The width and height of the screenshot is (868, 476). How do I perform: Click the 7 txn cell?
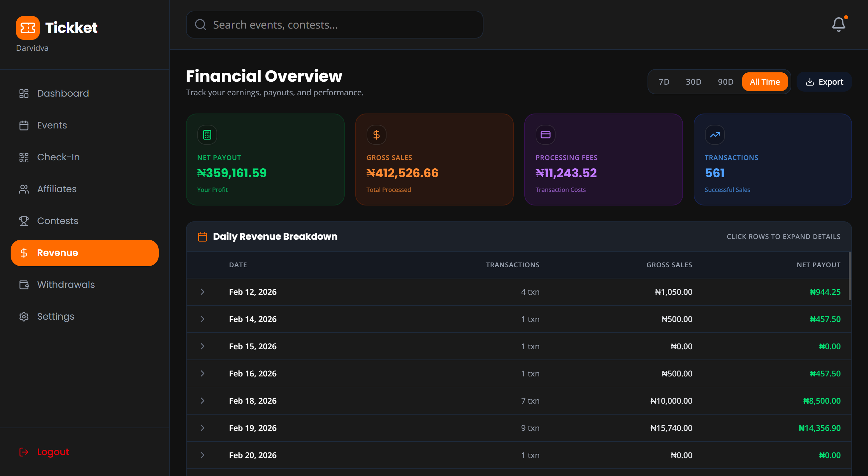530,401
